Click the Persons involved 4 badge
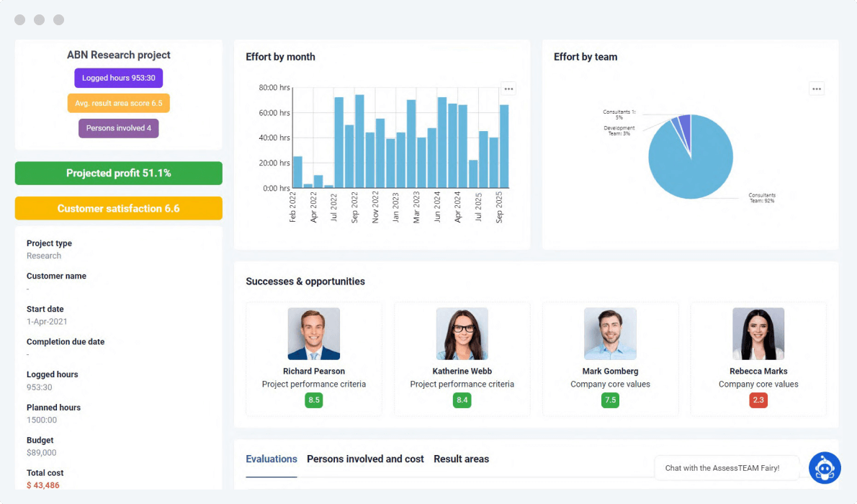Screen dimensions: 857x504 pos(118,127)
